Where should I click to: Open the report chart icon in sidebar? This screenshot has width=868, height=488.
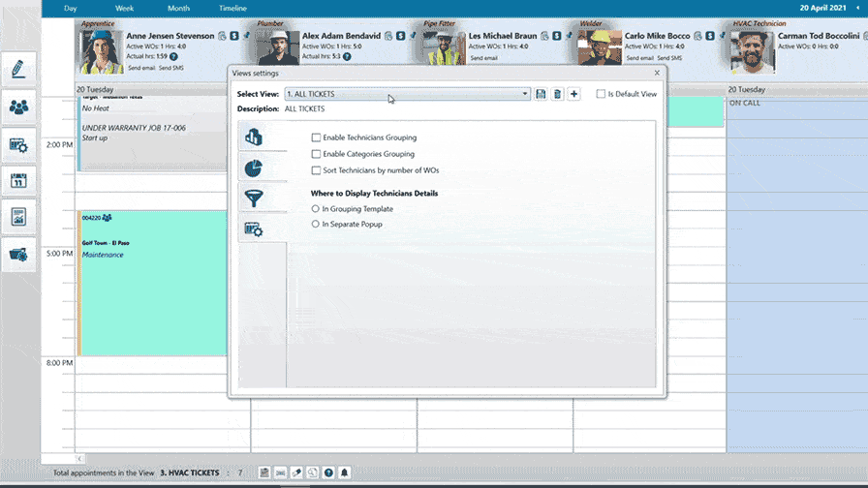[x=18, y=217]
